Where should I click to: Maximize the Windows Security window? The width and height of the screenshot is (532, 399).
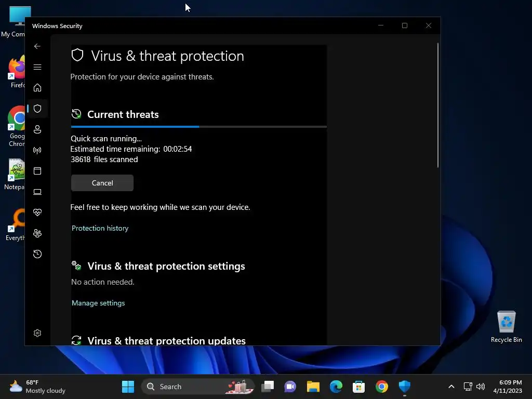404,26
